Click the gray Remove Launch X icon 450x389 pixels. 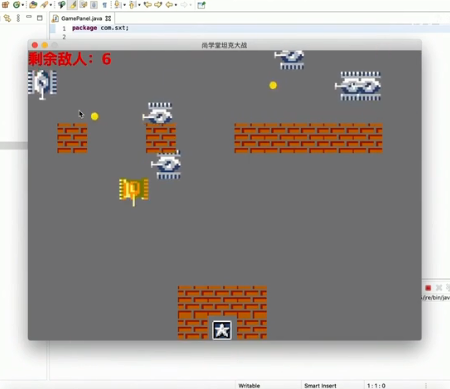(x=439, y=288)
